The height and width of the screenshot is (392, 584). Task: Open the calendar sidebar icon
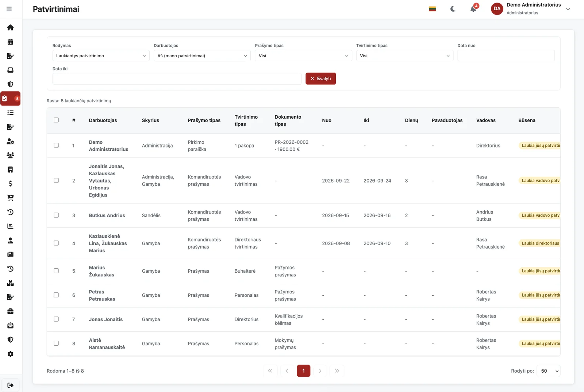(10, 42)
